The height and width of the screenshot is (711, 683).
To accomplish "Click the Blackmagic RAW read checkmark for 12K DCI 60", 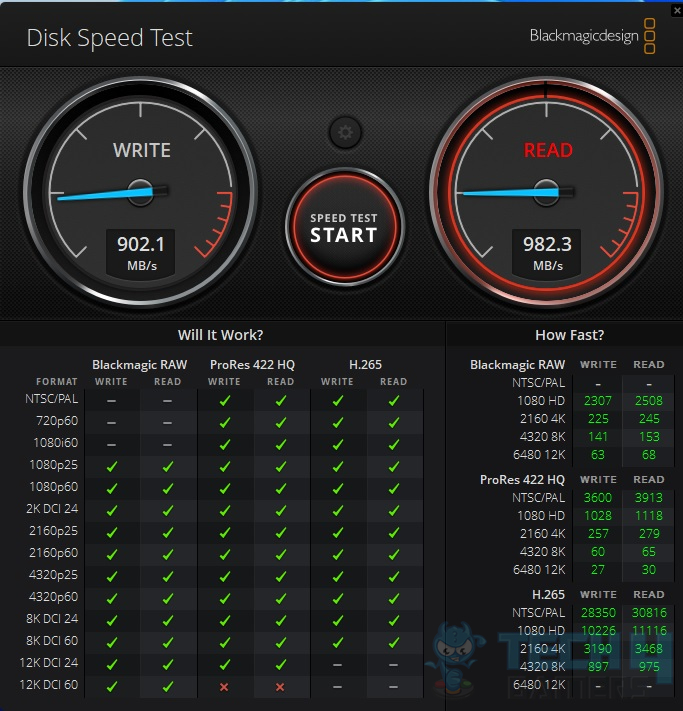I will coord(168,687).
